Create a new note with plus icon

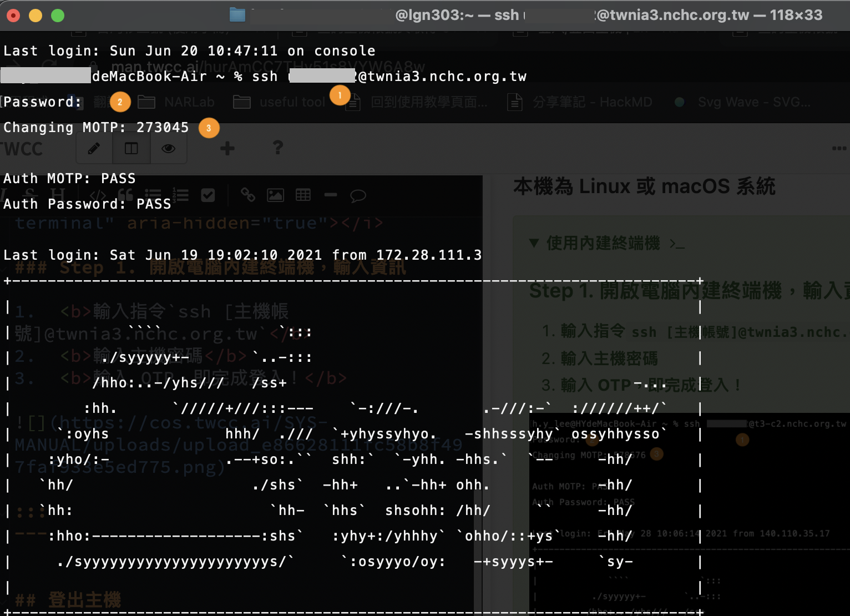(227, 148)
